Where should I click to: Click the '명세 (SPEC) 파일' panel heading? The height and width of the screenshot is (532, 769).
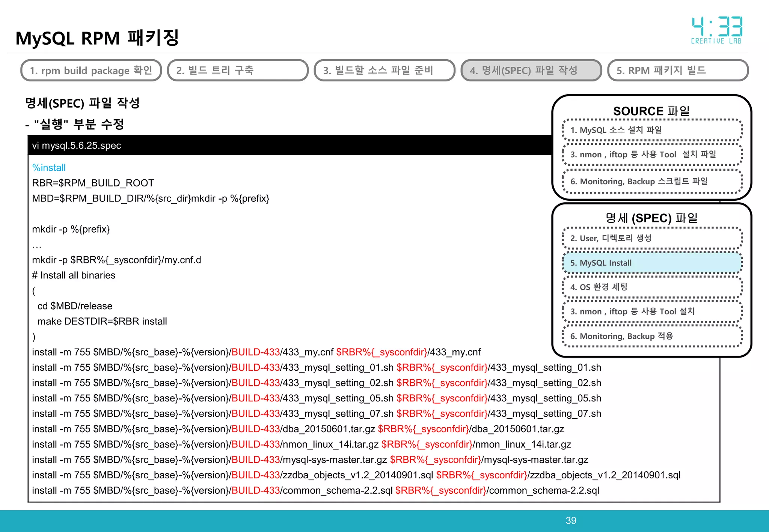(x=651, y=218)
